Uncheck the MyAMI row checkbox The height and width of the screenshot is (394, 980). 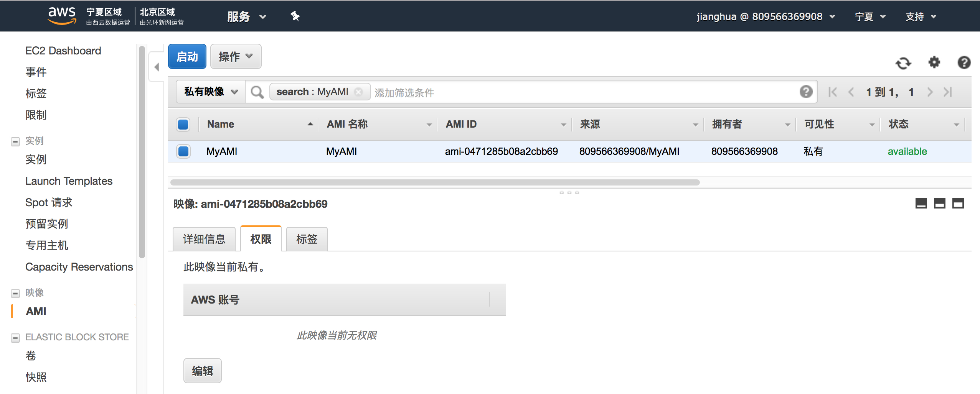click(183, 151)
